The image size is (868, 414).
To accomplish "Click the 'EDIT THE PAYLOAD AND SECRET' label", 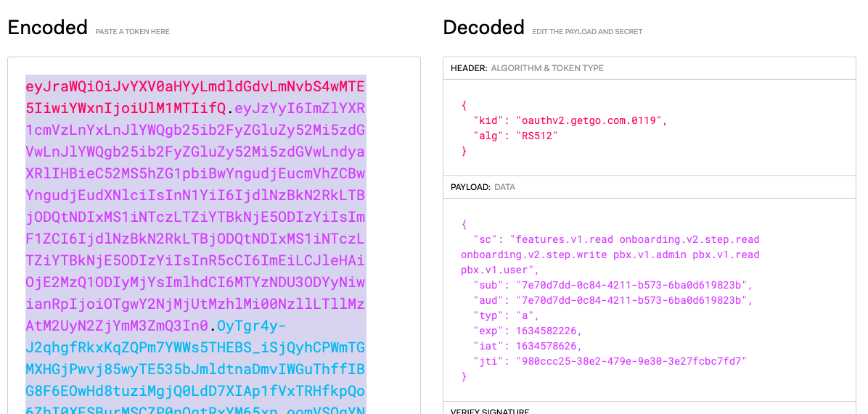I will pos(587,32).
